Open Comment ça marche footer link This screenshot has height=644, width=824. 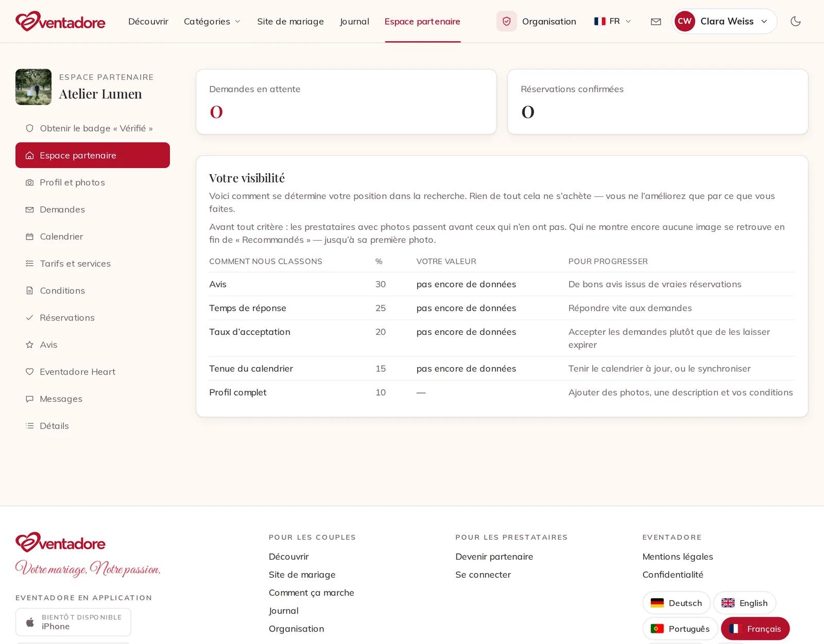click(311, 592)
